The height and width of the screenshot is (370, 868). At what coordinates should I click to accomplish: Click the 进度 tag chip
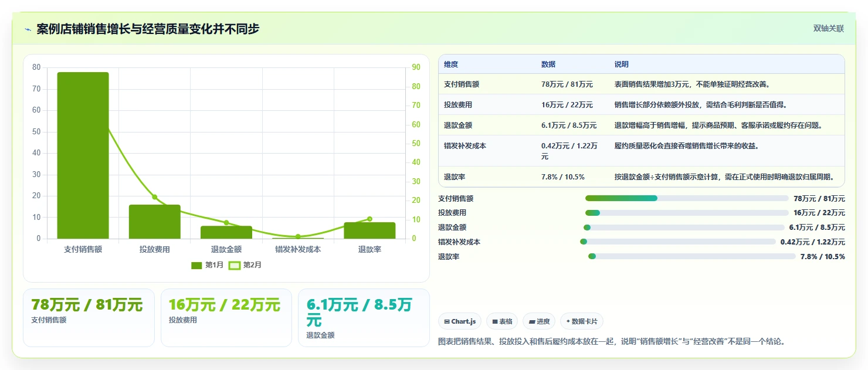pos(539,321)
